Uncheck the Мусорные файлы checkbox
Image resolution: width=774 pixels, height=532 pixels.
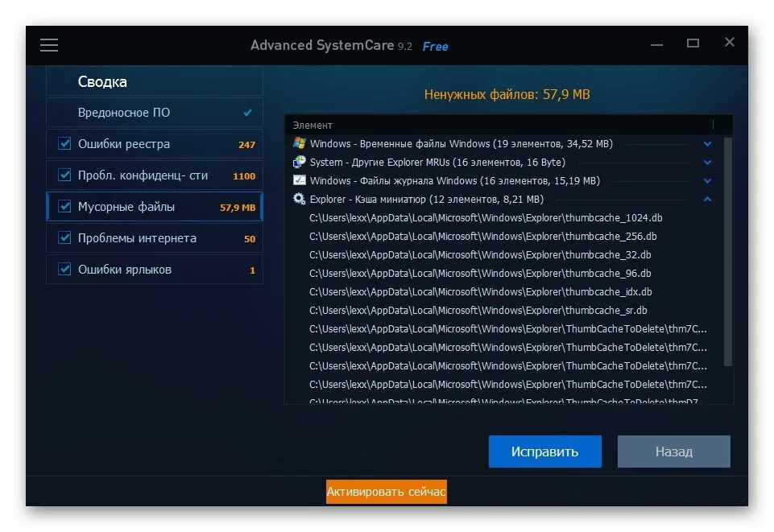click(64, 206)
